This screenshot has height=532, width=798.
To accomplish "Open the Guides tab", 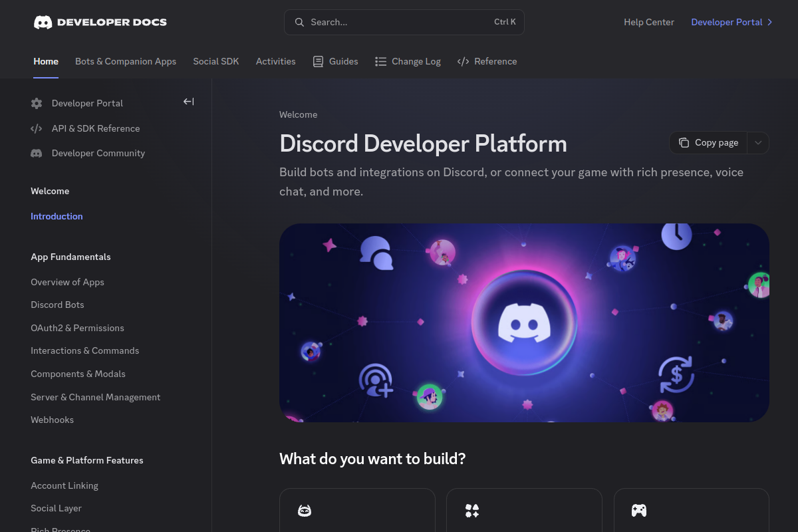I will 335,61.
